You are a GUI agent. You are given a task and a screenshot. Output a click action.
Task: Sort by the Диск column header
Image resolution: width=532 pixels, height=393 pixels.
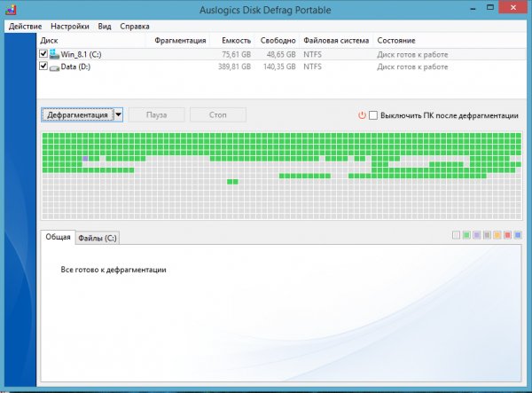coord(49,41)
